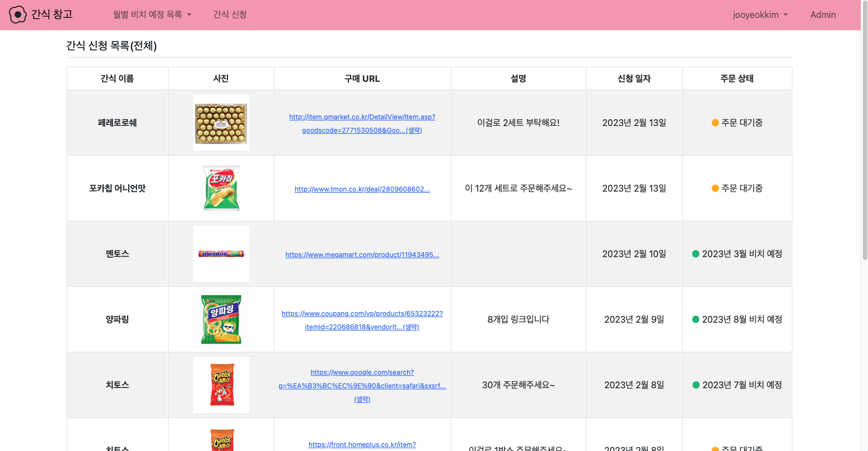The width and height of the screenshot is (868, 451).
Task: Click 2023년 2월 13일 in the 페레로로쉐 row
Action: [634, 123]
